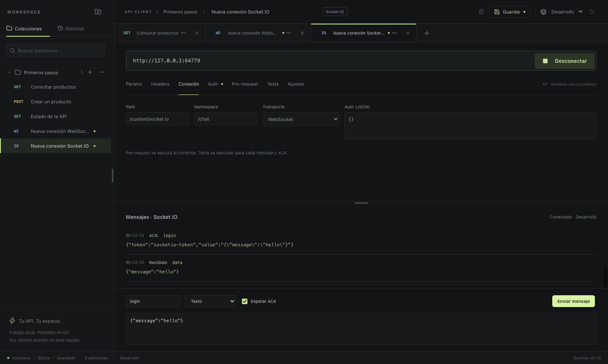This screenshot has height=364, width=608.
Task: Open options ellipsis on Nueva conexión WebS... tab
Action: (x=289, y=33)
